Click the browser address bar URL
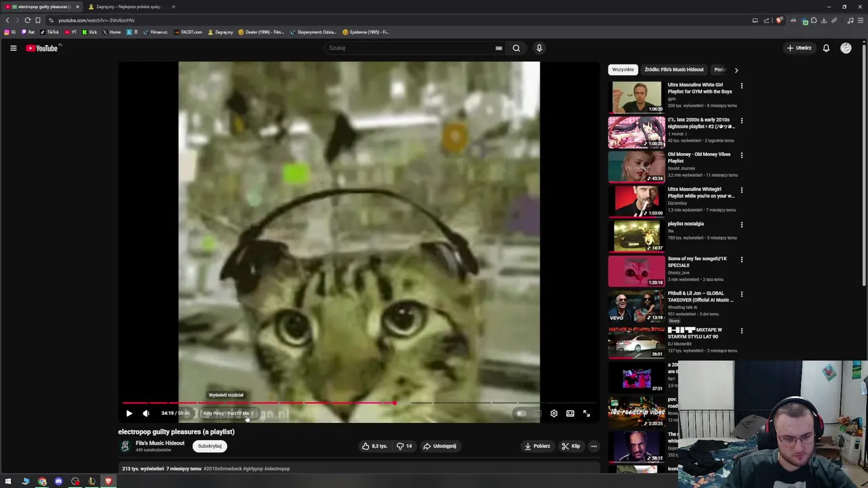Screen dimensions: 868x488 coord(96,20)
